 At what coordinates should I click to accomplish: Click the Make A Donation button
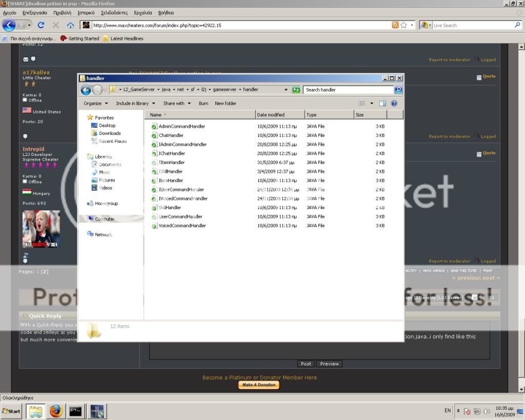coord(259,385)
